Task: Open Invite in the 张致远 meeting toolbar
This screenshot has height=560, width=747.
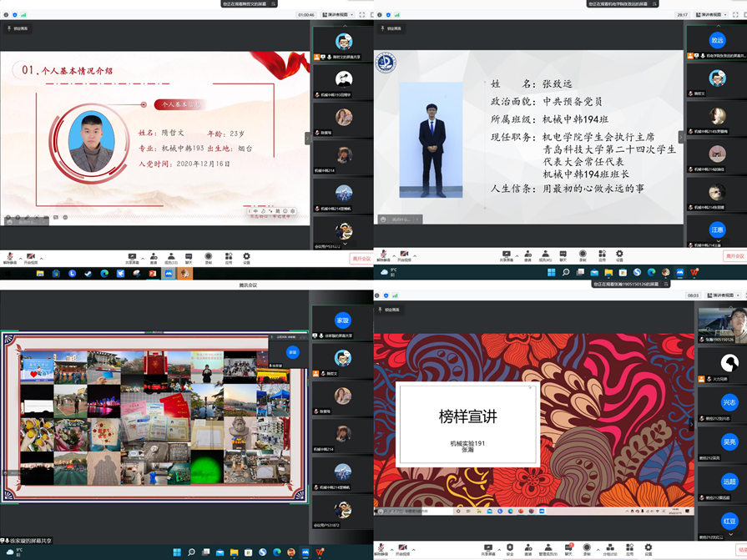Action: pyautogui.click(x=527, y=256)
